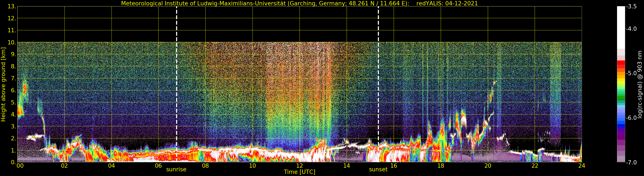The image size is (644, 176).
Task: Click the height-axis tick label '11.'
Action: pyautogui.click(x=12, y=31)
